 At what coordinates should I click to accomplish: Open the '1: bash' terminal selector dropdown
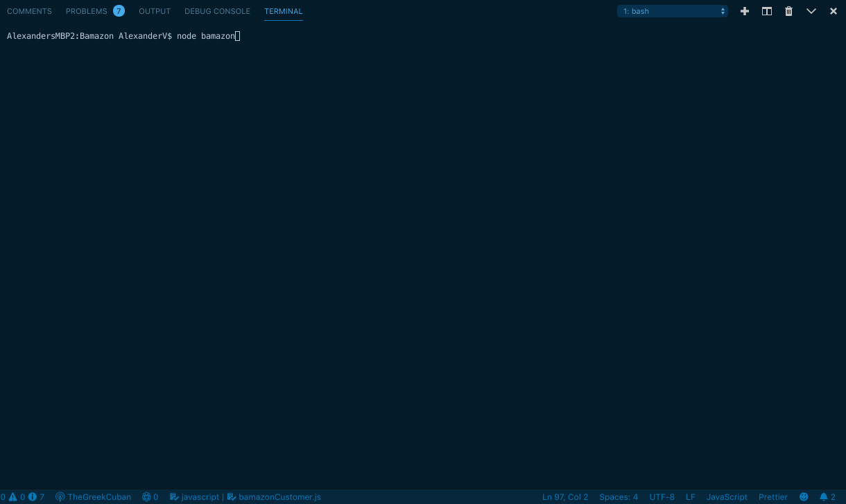tap(673, 11)
